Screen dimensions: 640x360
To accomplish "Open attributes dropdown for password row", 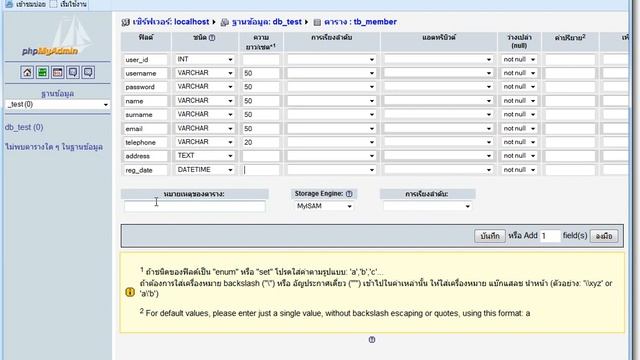I will coord(438,87).
